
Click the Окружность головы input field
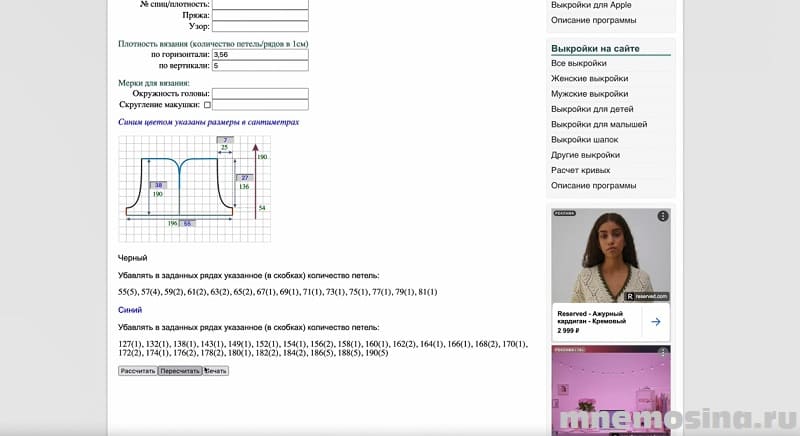tap(260, 94)
